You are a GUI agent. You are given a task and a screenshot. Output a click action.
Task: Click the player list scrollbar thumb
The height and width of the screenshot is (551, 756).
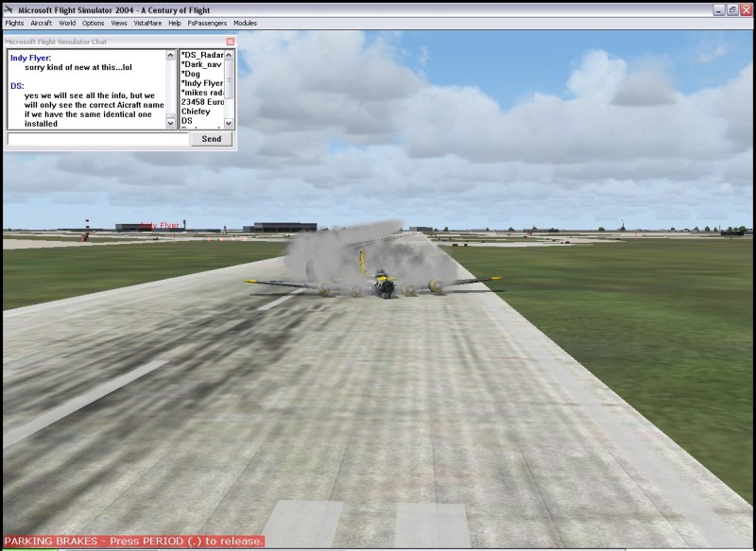coord(229,79)
